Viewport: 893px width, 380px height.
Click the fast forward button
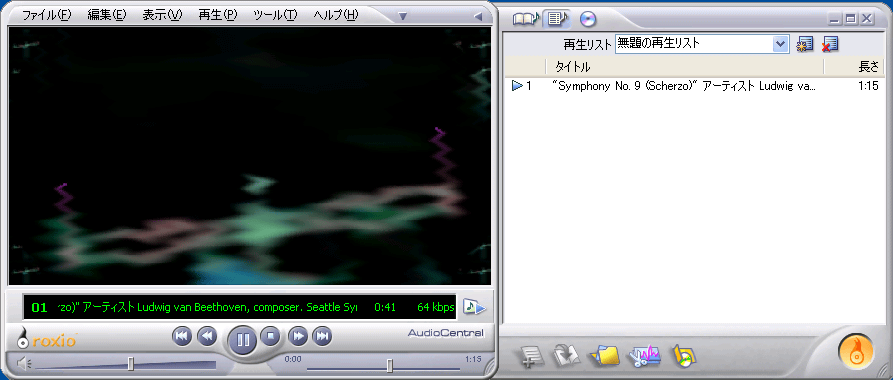point(298,337)
